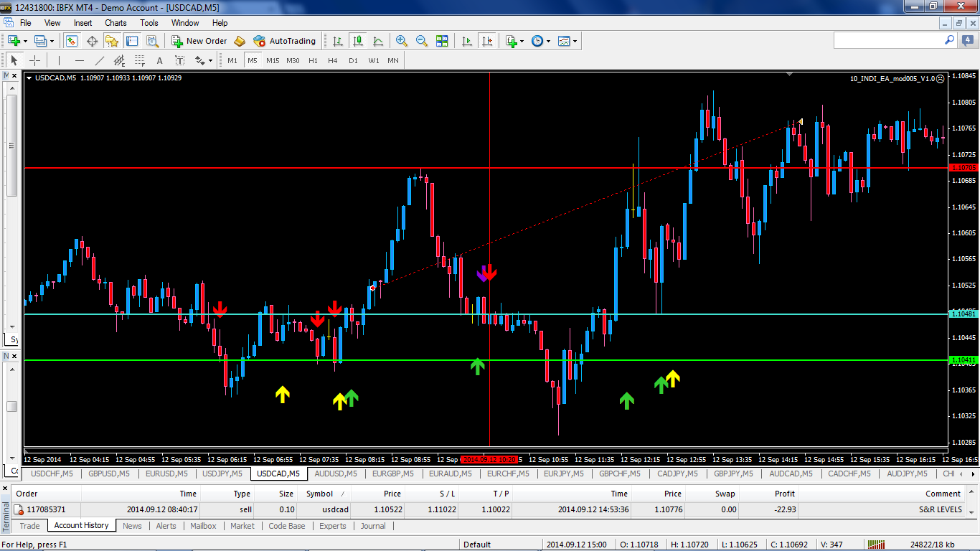The image size is (980, 551).
Task: Switch to the EURUSD,M5 chart tab
Action: click(166, 474)
